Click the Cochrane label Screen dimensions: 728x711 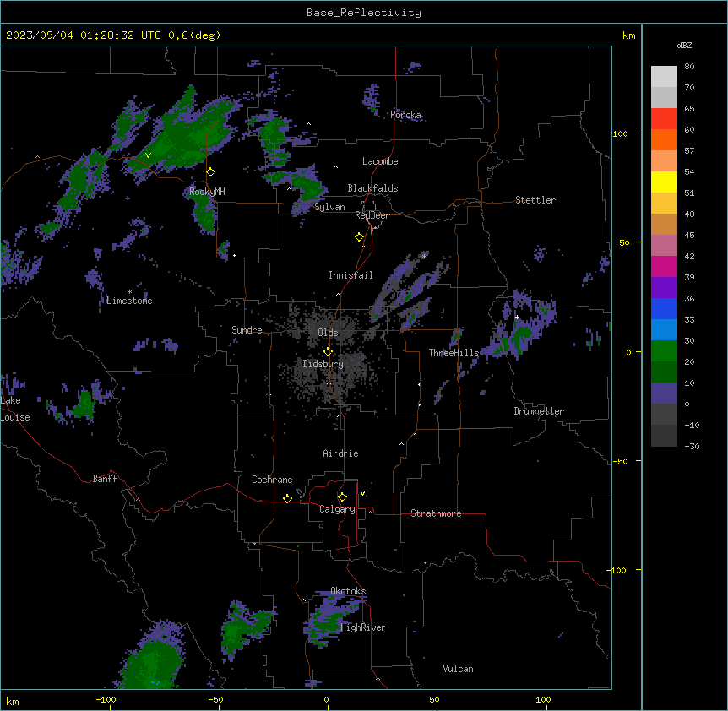[272, 480]
